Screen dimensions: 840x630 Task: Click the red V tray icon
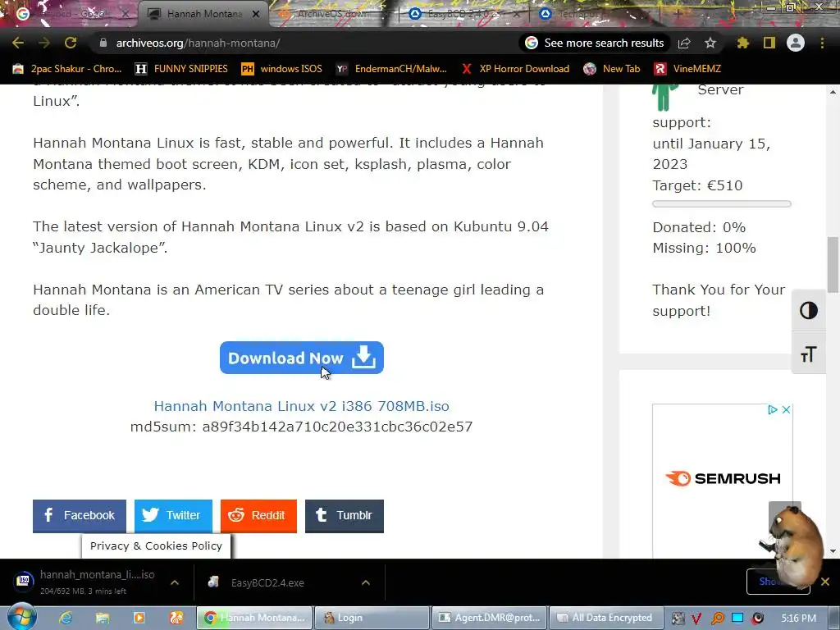pyautogui.click(x=696, y=619)
